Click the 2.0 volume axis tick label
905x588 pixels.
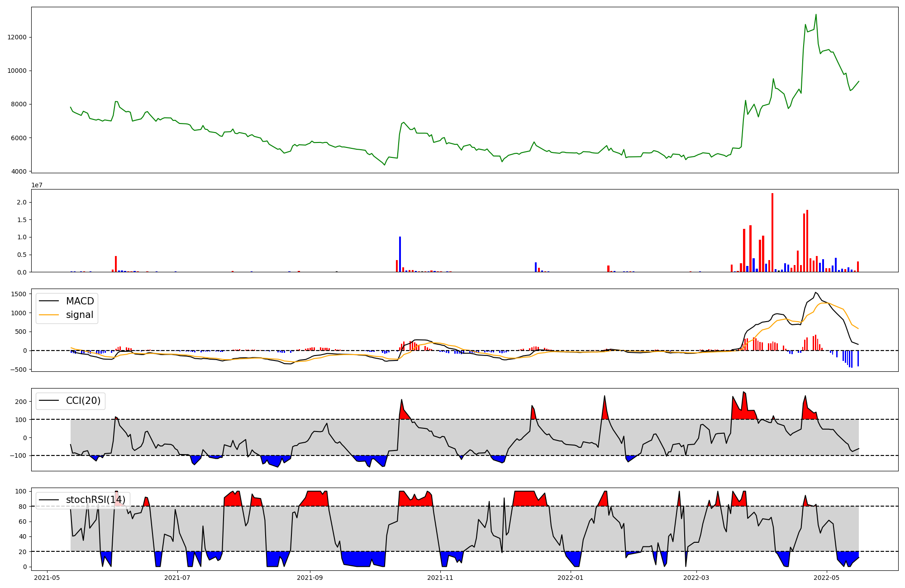pyautogui.click(x=23, y=202)
